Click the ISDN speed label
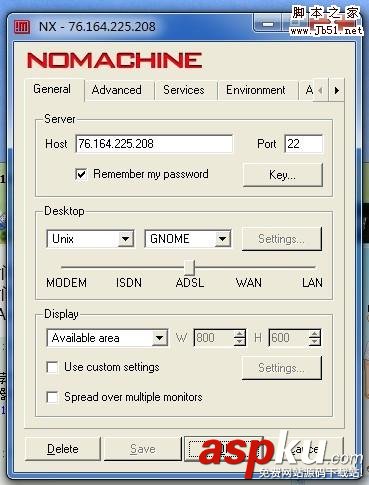This screenshot has height=485, width=369. click(x=129, y=283)
